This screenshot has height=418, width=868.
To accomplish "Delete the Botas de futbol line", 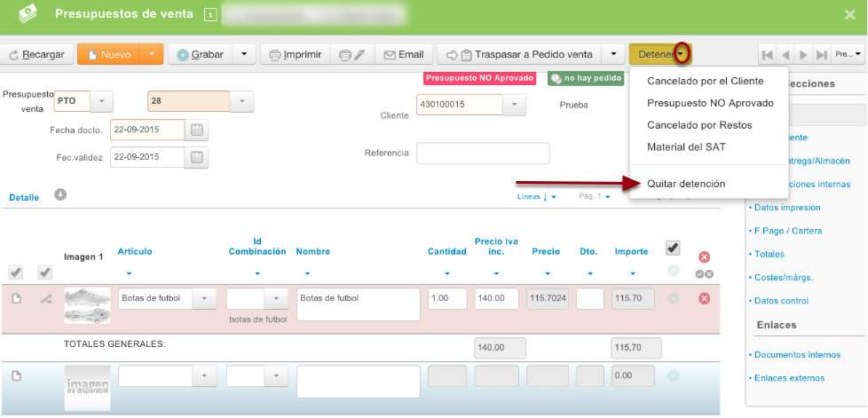I will click(x=704, y=298).
